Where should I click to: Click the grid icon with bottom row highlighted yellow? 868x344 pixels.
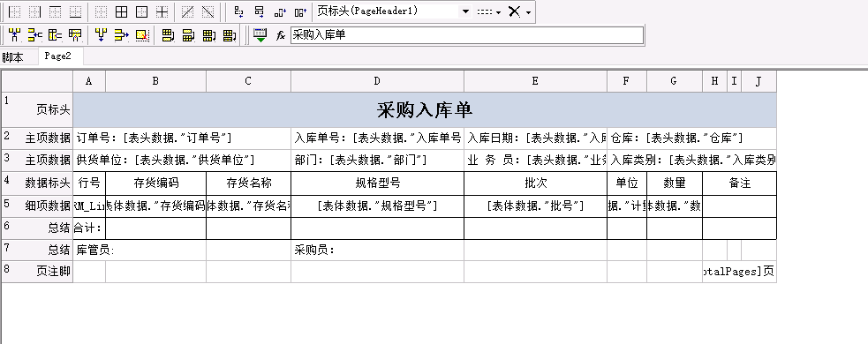point(168,36)
